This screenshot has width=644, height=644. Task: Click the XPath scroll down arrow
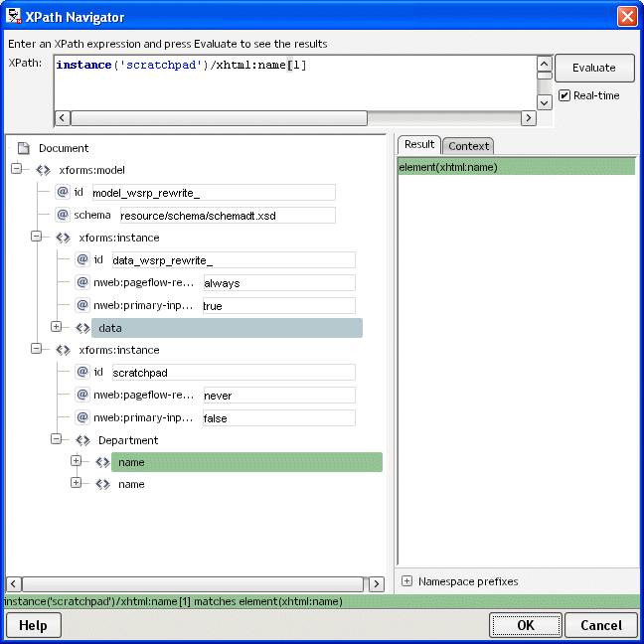tap(545, 102)
